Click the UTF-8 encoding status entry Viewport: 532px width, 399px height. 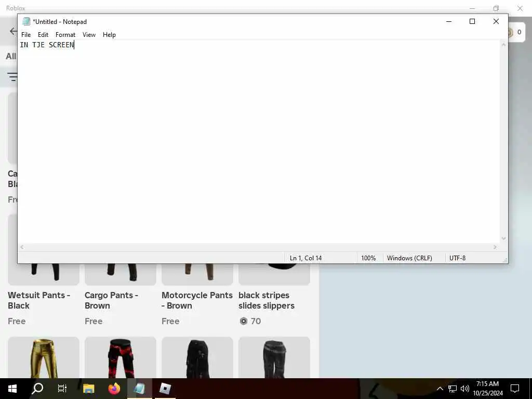[x=457, y=258]
